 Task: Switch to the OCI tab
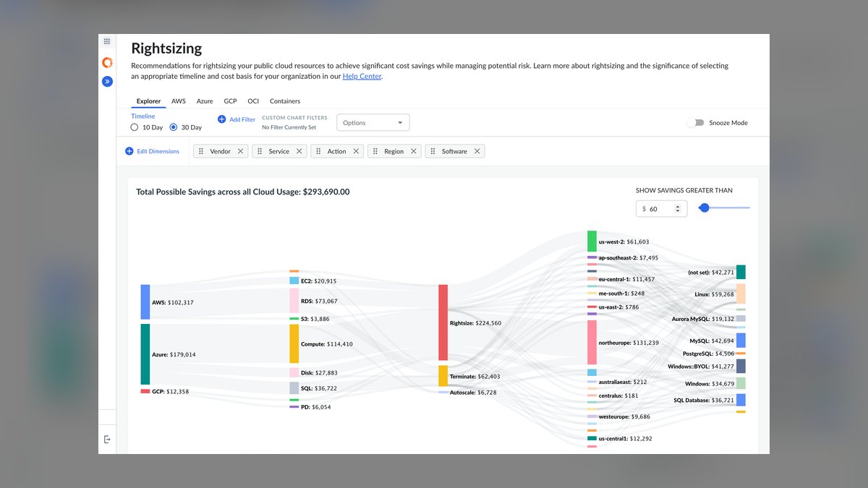(x=253, y=101)
